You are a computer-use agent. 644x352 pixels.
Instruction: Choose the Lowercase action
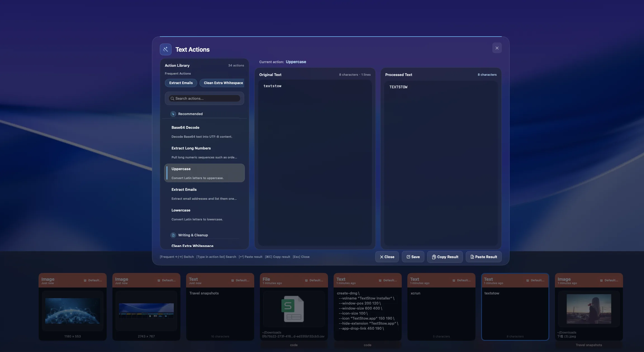pyautogui.click(x=205, y=215)
